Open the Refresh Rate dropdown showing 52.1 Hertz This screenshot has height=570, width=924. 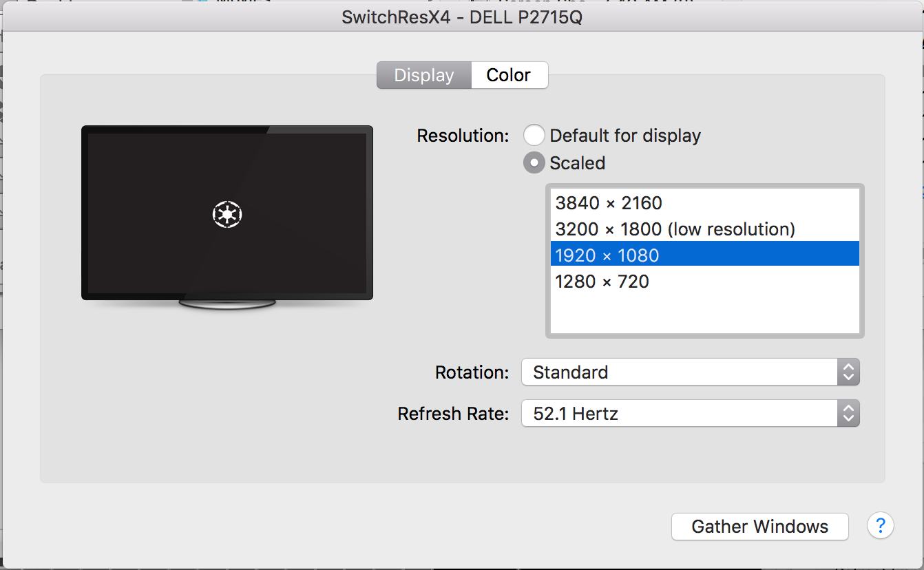tap(691, 414)
